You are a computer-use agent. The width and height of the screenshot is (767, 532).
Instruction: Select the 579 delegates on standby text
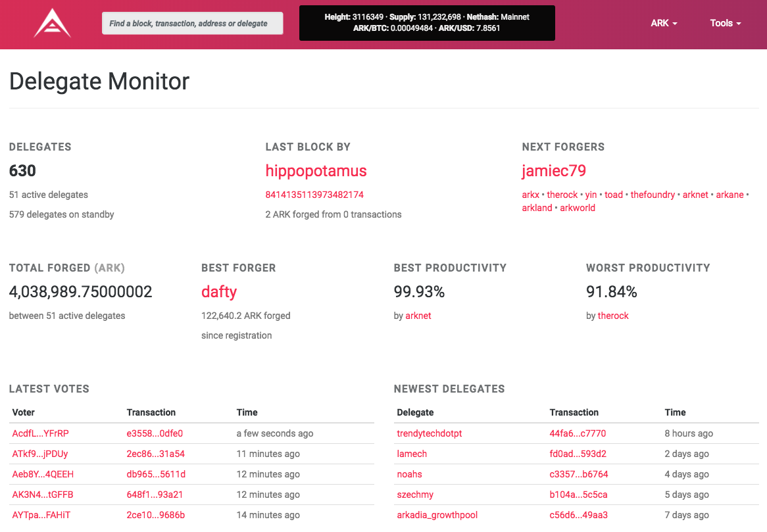62,214
